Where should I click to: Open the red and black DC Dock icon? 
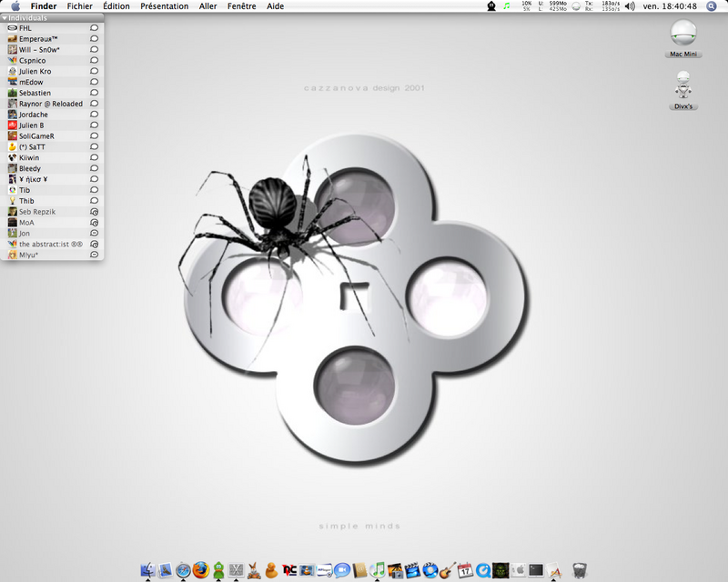tap(289, 570)
